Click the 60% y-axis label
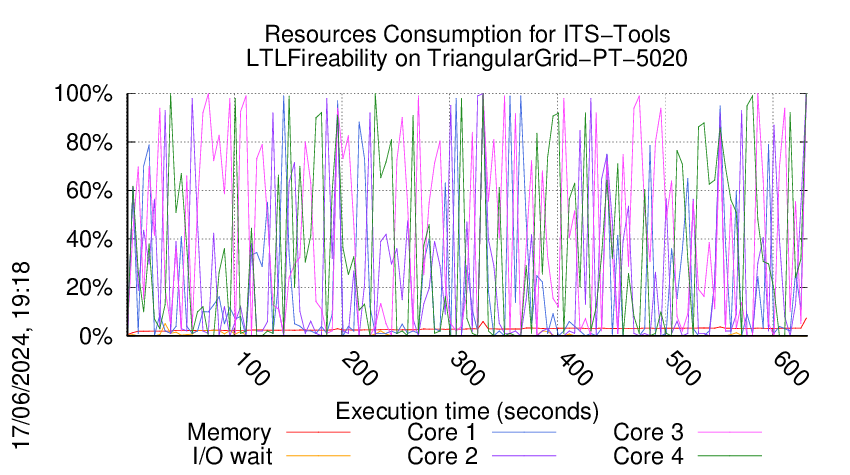Viewport: 850px width, 475px height. pyautogui.click(x=89, y=191)
